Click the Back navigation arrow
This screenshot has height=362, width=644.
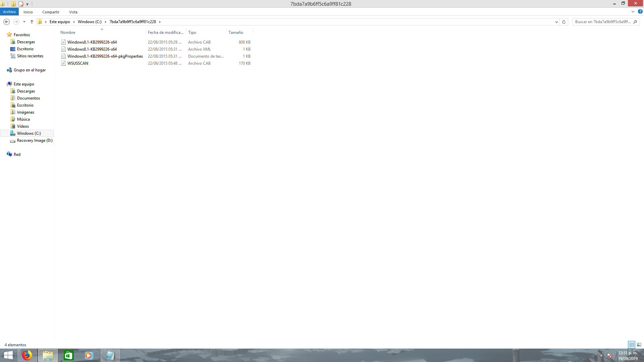pyautogui.click(x=6, y=22)
